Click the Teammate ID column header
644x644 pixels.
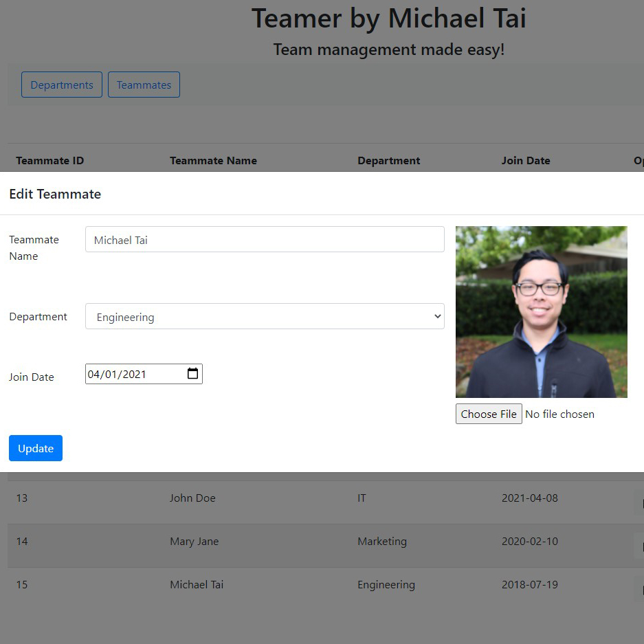pyautogui.click(x=49, y=161)
